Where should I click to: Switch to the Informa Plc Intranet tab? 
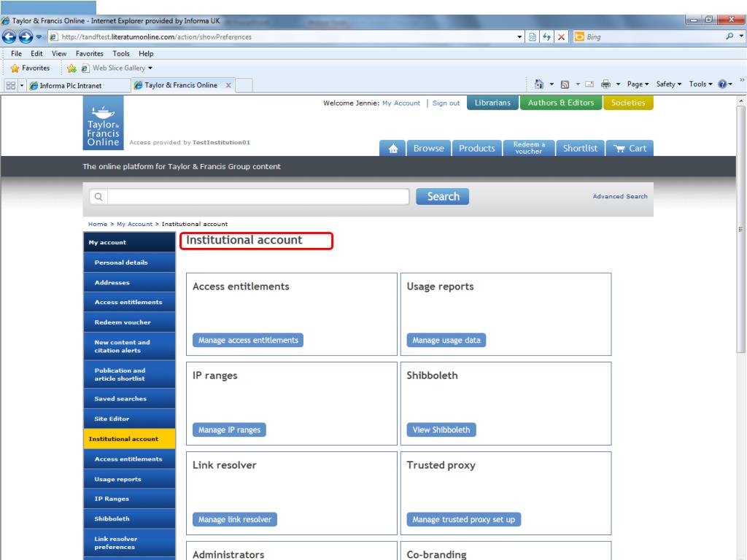79,85
